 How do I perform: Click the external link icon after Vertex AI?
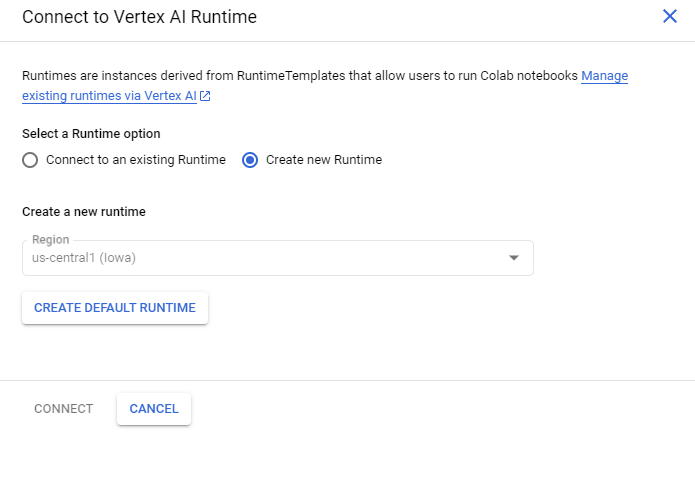click(205, 97)
